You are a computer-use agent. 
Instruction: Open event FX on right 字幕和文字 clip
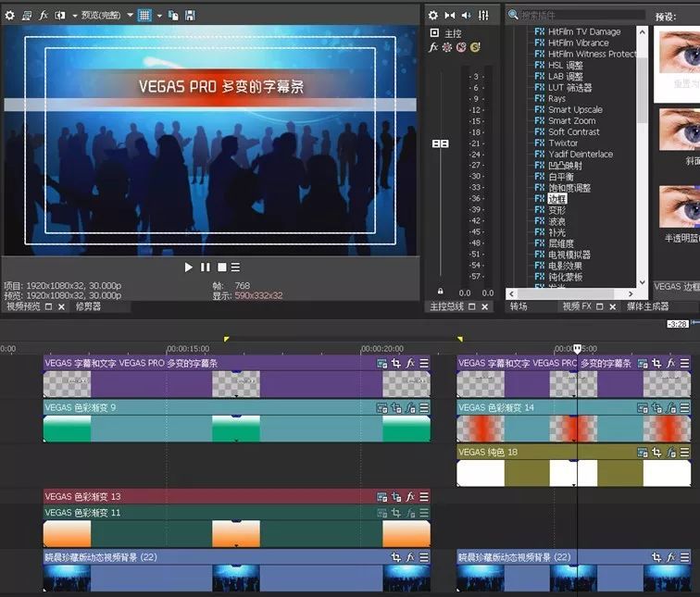[671, 363]
